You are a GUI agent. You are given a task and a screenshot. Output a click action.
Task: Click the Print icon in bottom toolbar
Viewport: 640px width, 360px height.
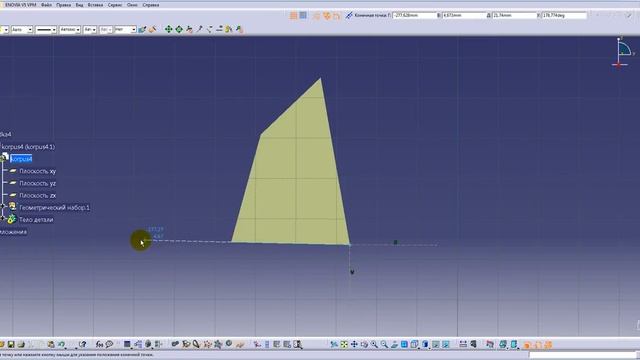click(x=21, y=344)
